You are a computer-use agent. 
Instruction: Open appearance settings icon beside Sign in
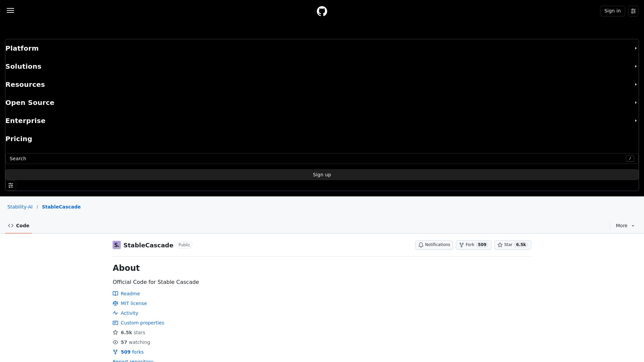[633, 11]
